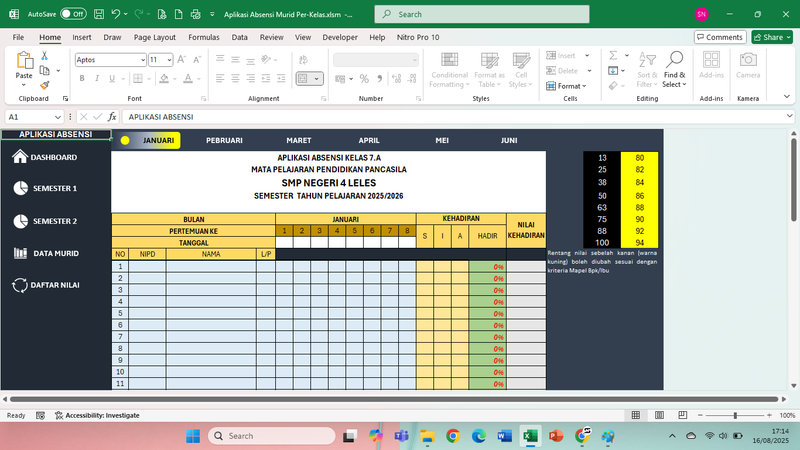Open the DASHBOARD sidebar home icon

19,157
